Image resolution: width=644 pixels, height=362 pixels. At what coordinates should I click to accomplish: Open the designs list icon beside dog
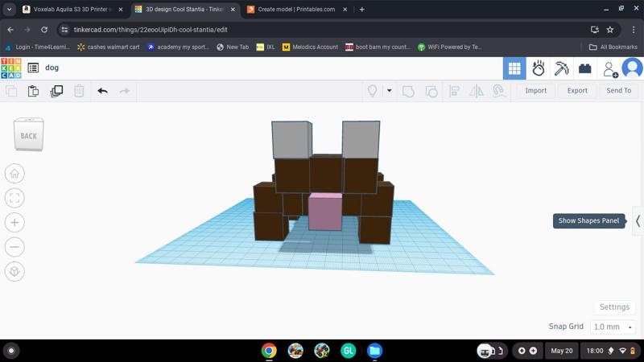(x=33, y=68)
